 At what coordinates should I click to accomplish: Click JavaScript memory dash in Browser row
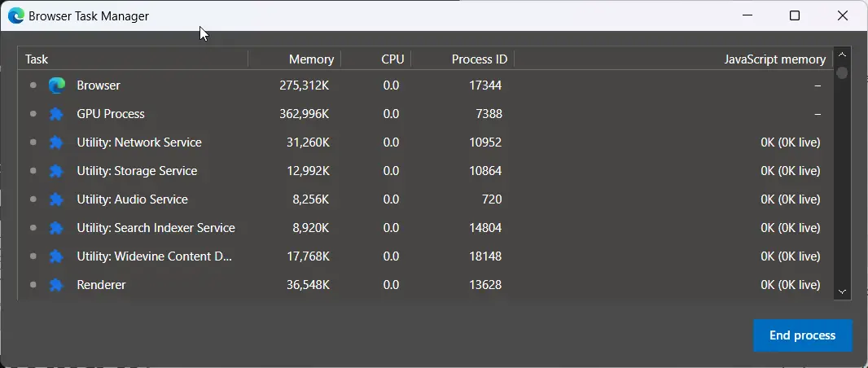(818, 85)
